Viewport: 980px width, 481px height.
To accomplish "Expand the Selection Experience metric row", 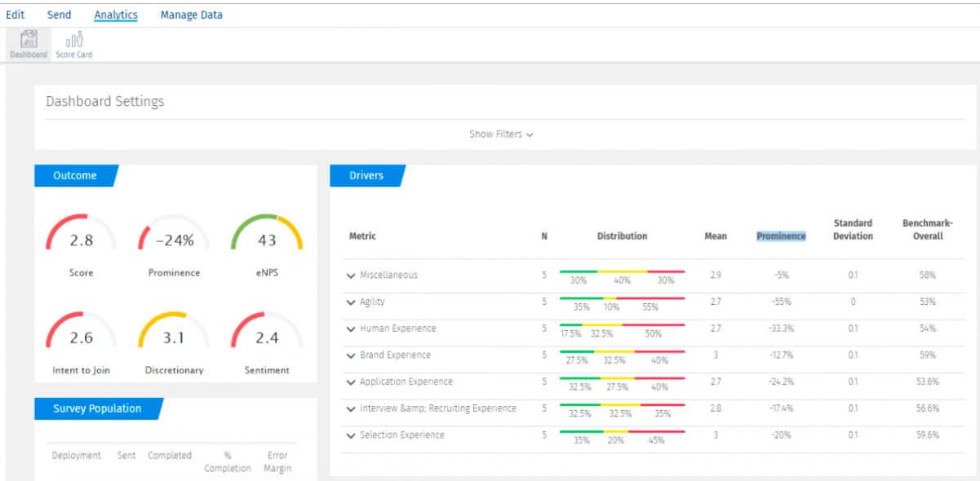I will (351, 435).
